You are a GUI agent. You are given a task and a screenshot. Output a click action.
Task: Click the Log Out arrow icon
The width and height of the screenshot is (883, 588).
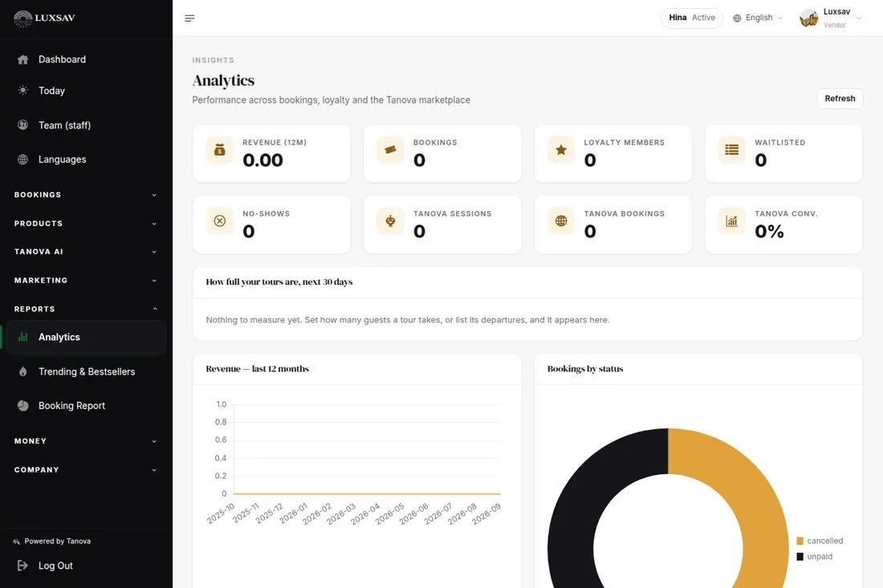pyautogui.click(x=22, y=566)
